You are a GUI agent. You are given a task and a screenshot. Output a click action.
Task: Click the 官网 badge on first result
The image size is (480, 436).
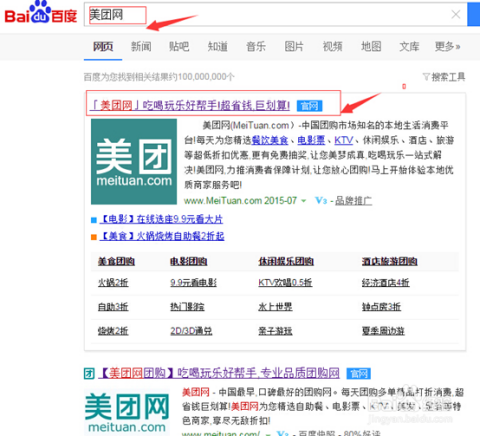310,106
